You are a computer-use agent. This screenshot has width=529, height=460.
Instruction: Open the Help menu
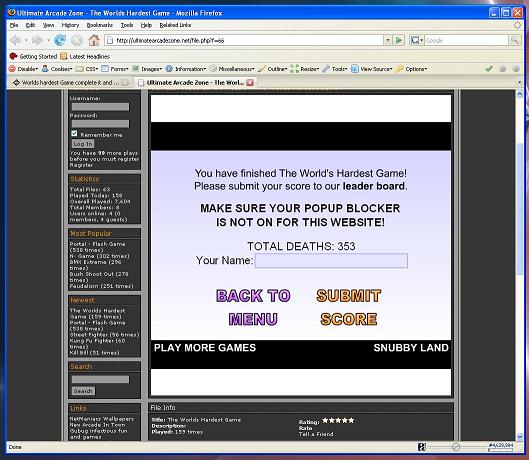point(146,25)
